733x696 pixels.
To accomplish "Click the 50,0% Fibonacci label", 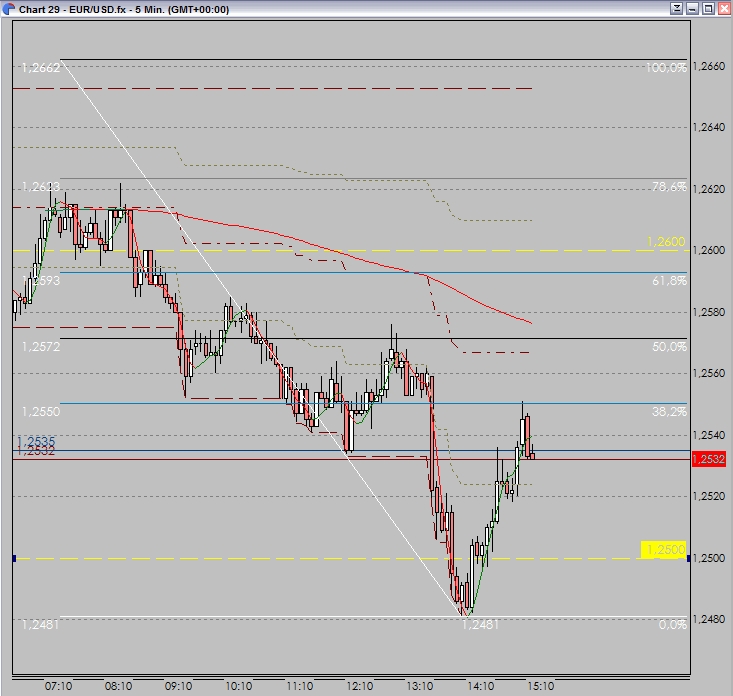I will click(669, 346).
